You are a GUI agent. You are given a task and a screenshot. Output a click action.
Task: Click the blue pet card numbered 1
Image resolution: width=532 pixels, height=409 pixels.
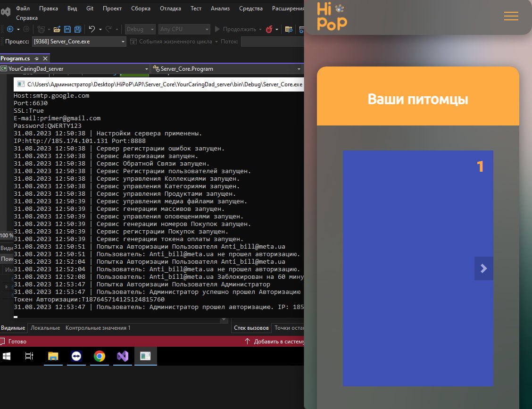point(418,268)
